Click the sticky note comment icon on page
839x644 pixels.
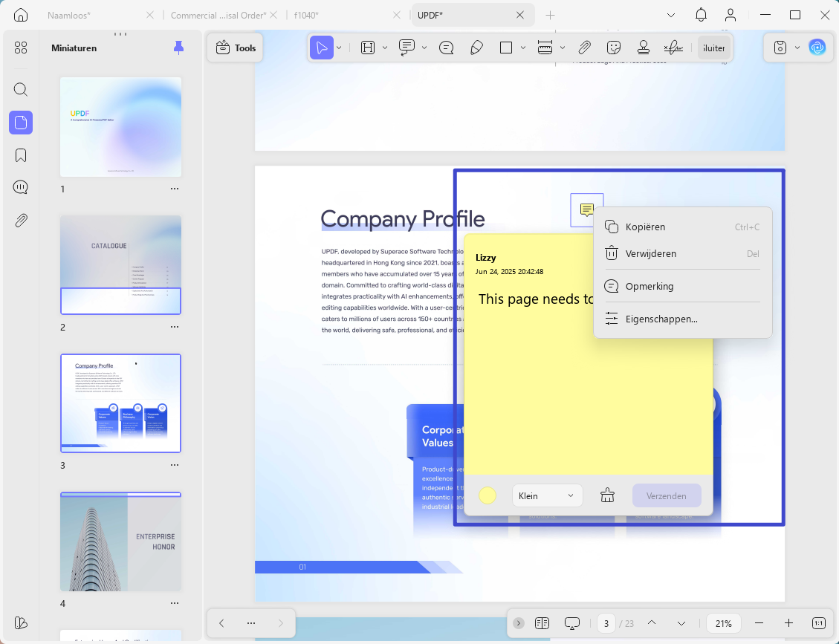(x=586, y=209)
